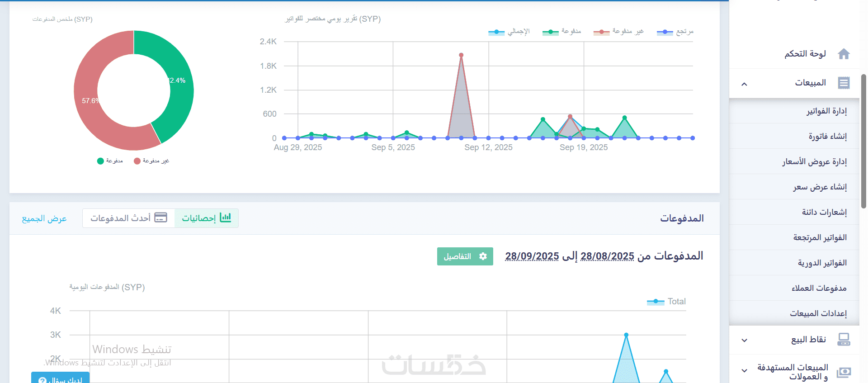This screenshot has width=868, height=383.
Task: Click the gear icon on التفاصيل button
Action: [483, 256]
